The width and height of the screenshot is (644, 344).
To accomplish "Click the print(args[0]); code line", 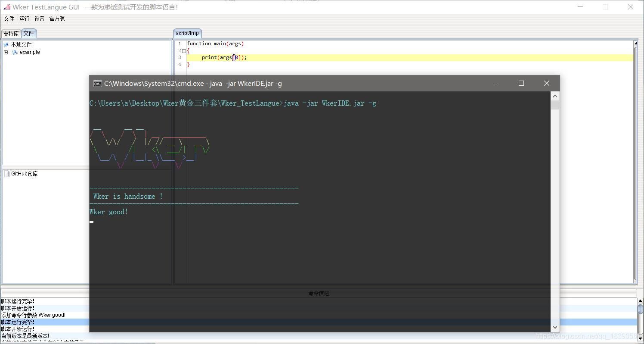I will pyautogui.click(x=224, y=57).
